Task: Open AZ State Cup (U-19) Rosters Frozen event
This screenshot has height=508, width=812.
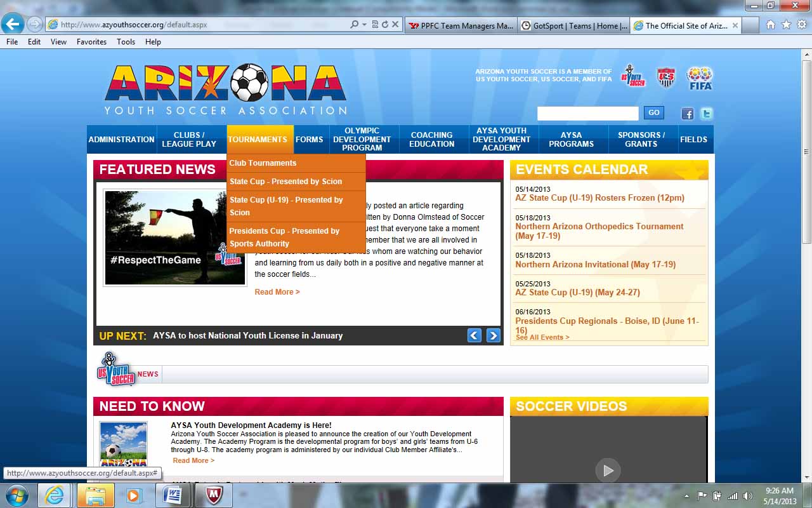Action: 599,197
